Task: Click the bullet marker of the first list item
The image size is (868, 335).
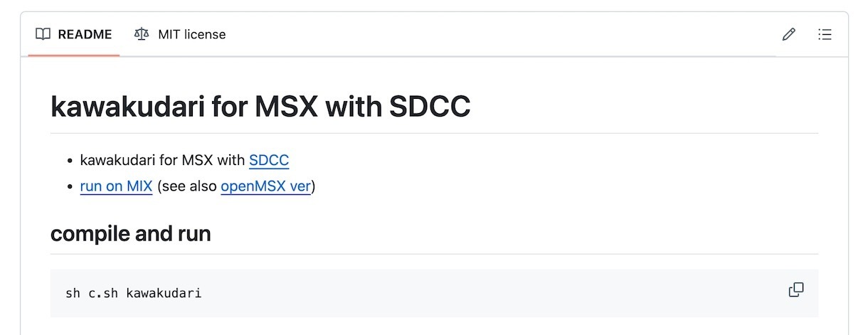Action: tap(70, 161)
